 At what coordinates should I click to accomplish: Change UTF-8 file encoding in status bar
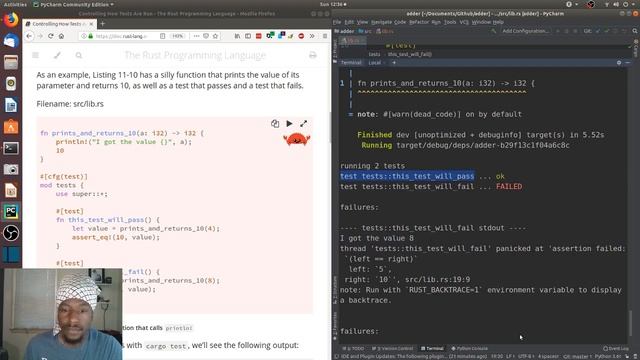525,356
